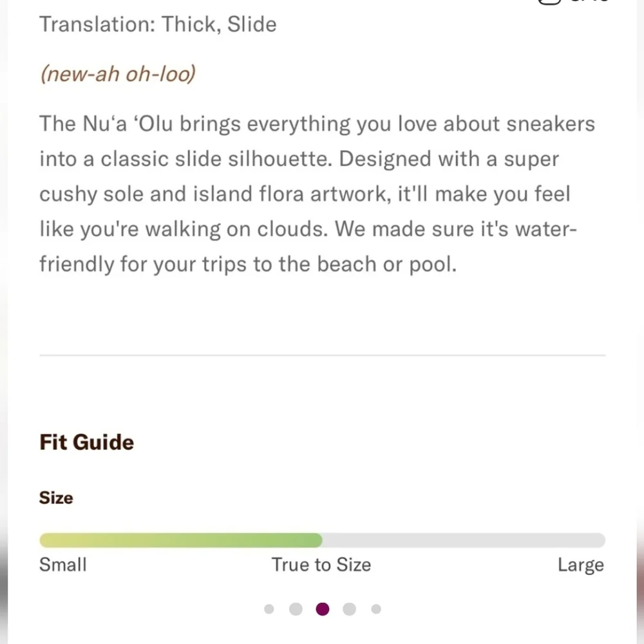This screenshot has height=644, width=644.
Task: Click the Large size label
Action: (x=580, y=565)
